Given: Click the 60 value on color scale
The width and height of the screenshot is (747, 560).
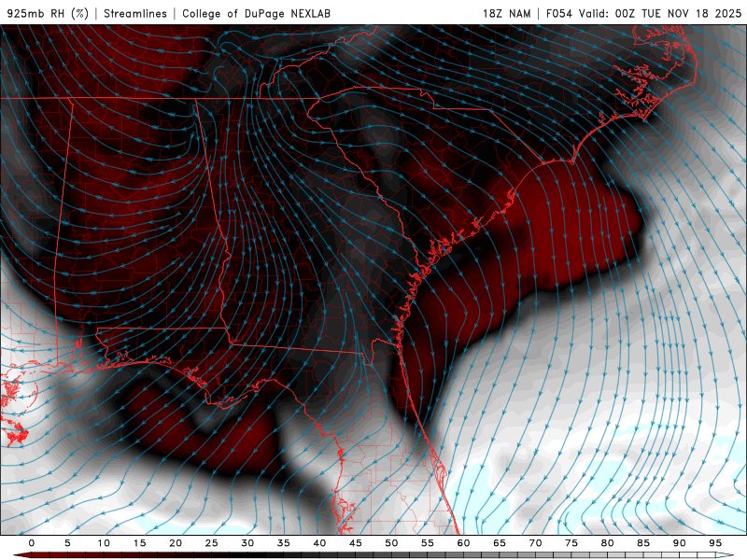Looking at the screenshot, I should (463, 543).
